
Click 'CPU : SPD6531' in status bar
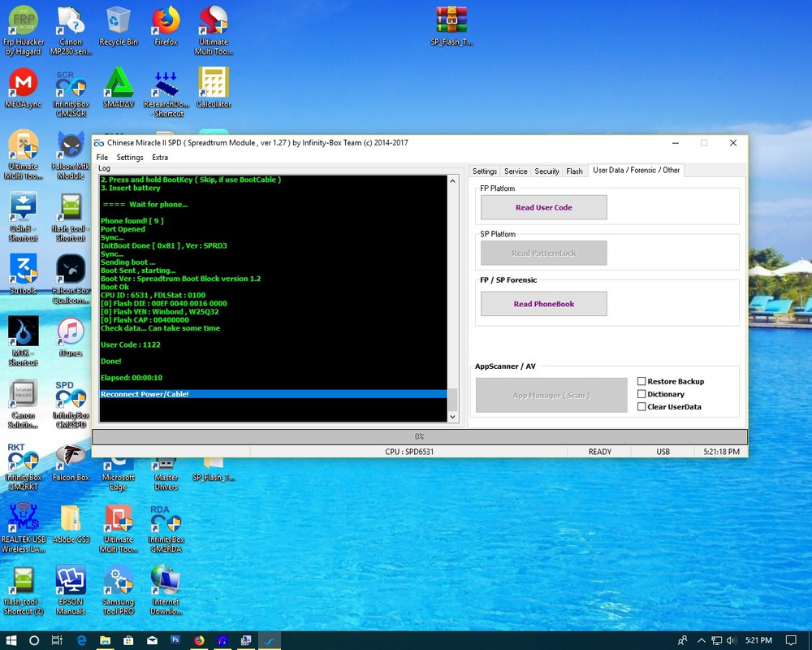[x=409, y=452]
